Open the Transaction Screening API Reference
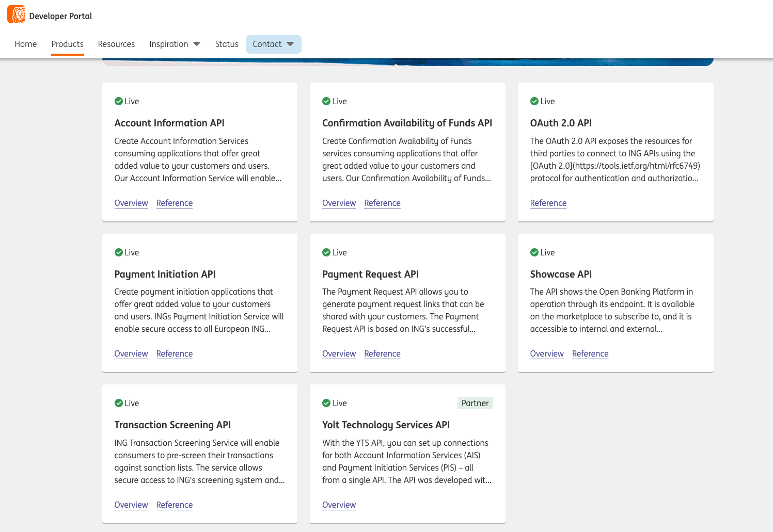The height and width of the screenshot is (532, 773). (174, 505)
